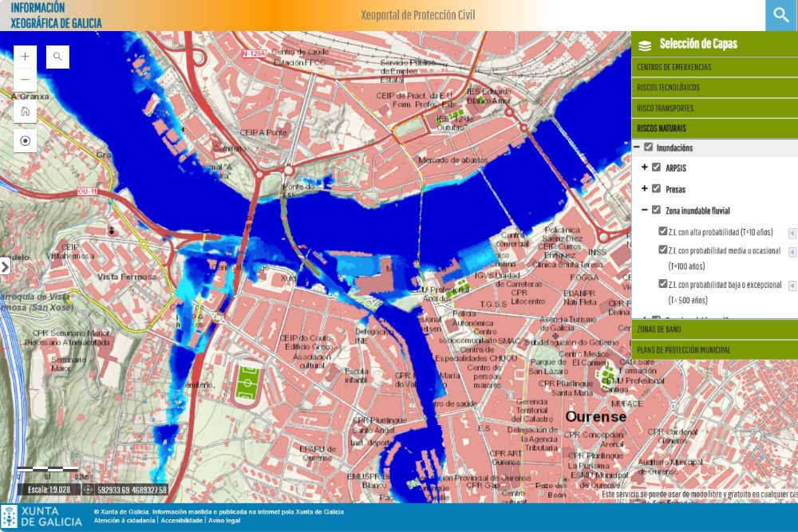Open options arrow for T=10 años layer

(792, 233)
